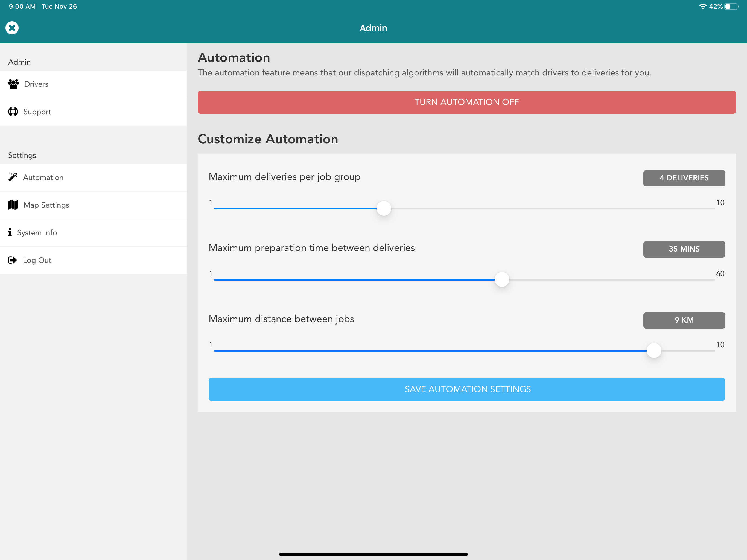Close the Admin panel with X icon
Image resolution: width=747 pixels, height=560 pixels.
(12, 28)
